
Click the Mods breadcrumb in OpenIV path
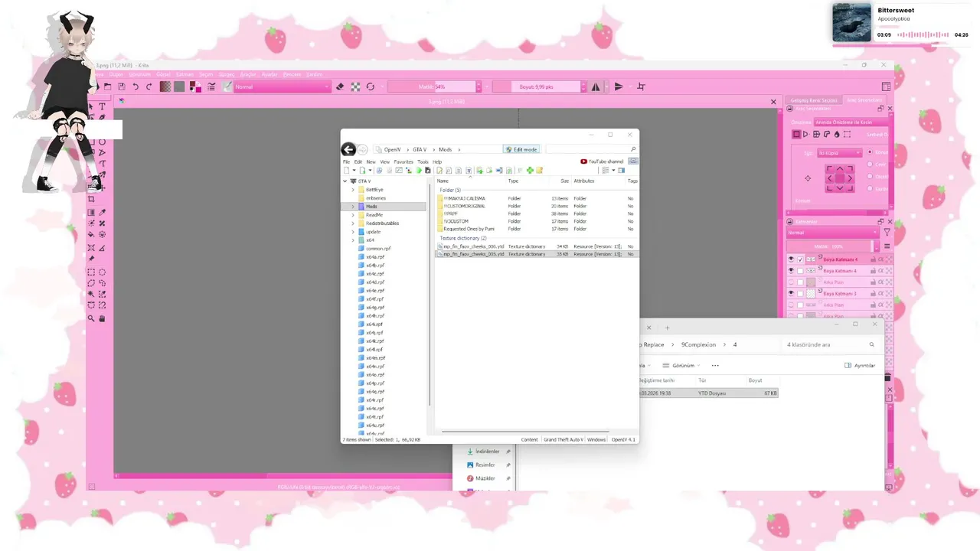(x=445, y=150)
